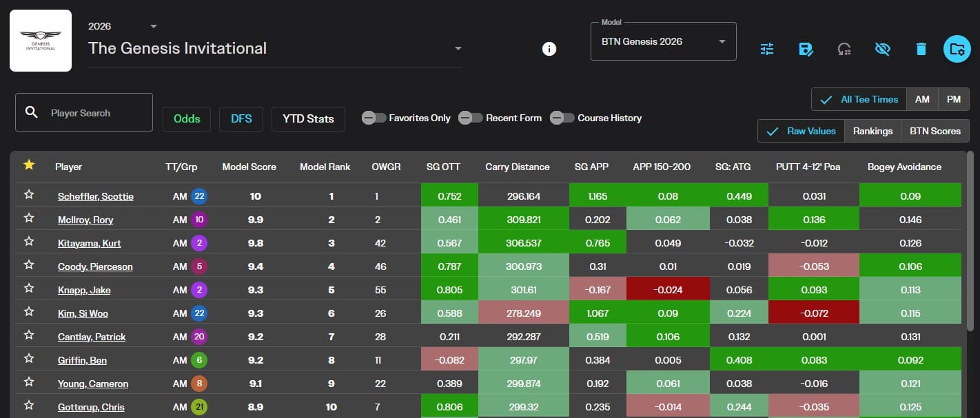Click the tournament info icon

[549, 49]
